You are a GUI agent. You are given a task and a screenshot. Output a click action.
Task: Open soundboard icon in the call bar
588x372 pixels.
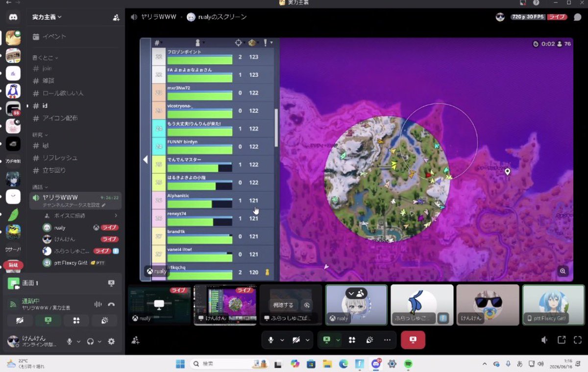370,340
